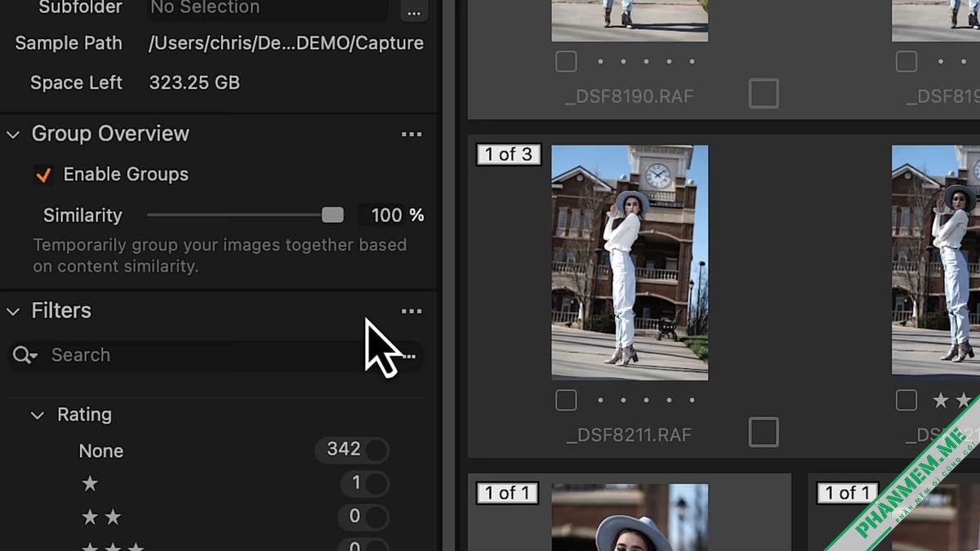This screenshot has width=980, height=551.
Task: Click the Space Left 323.25 GB value
Action: pos(194,82)
